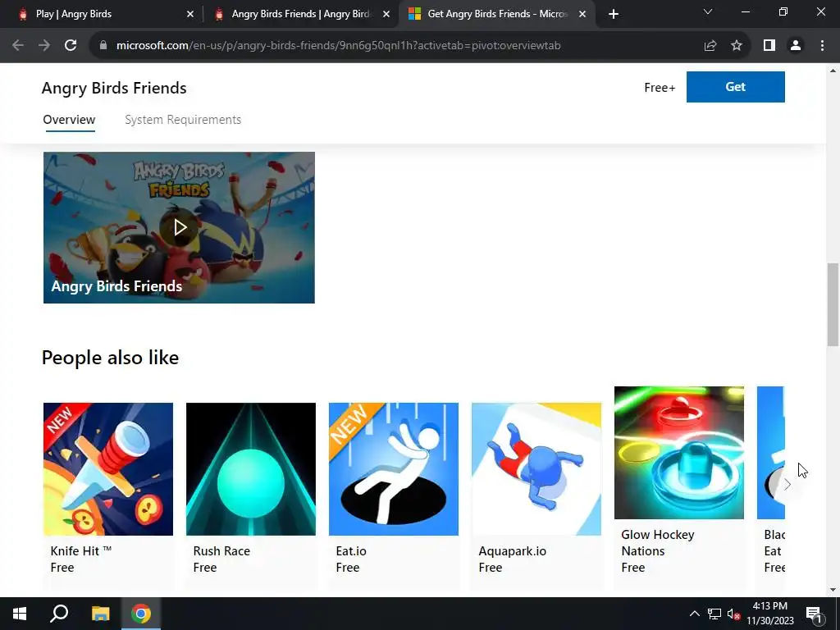Screen dimensions: 840x630
Task: Click the browser forward arrow
Action: [x=44, y=46]
